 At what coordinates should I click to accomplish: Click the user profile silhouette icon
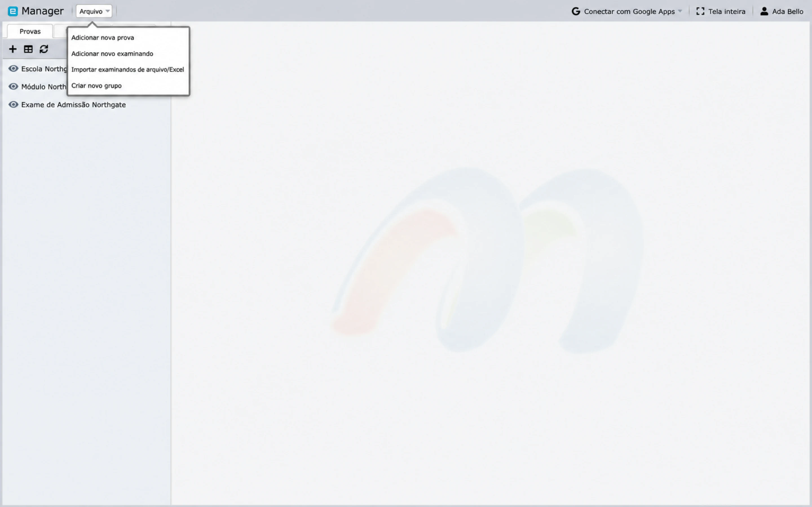(764, 11)
